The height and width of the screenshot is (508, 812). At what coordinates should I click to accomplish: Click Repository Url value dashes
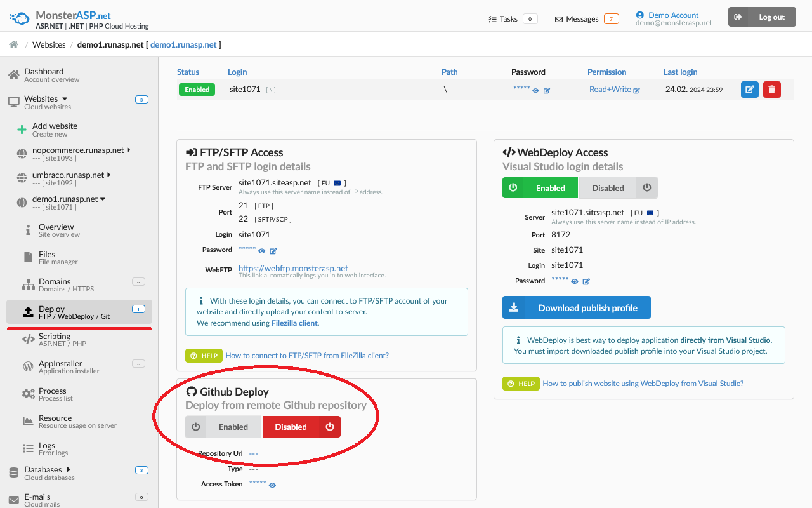(254, 453)
